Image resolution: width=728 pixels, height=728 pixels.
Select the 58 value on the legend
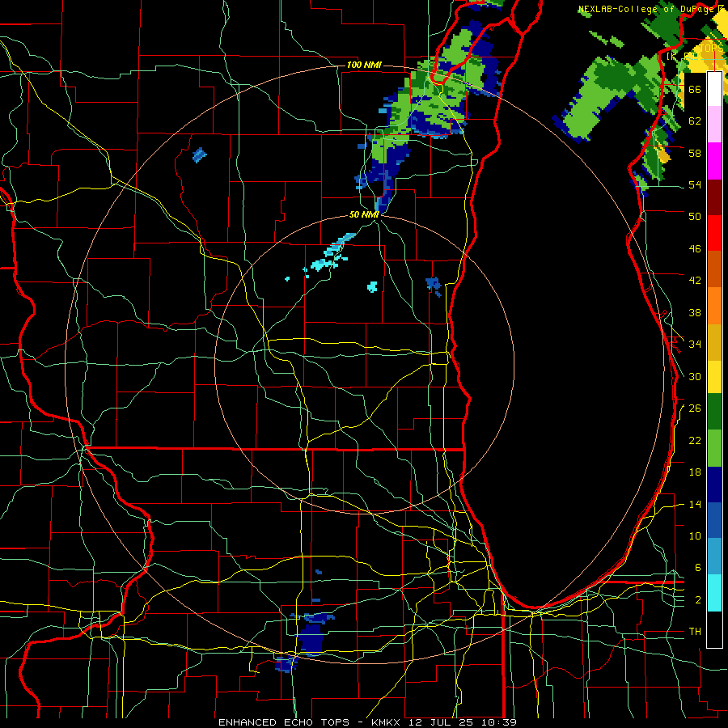click(695, 153)
